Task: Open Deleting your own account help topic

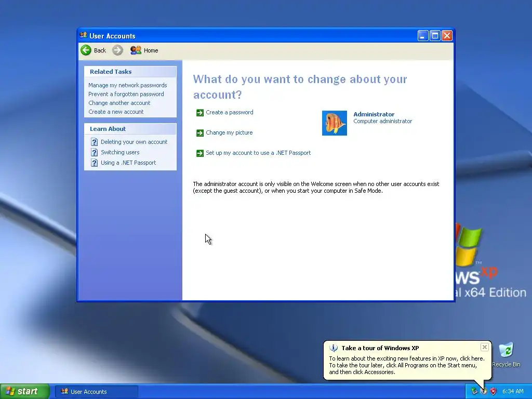Action: tap(134, 142)
